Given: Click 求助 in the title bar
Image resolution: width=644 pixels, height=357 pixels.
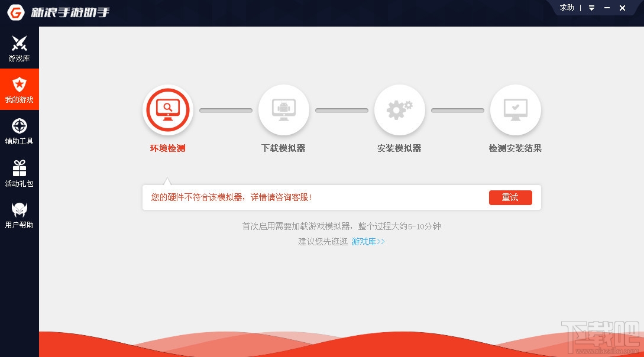Looking at the screenshot, I should 567,8.
